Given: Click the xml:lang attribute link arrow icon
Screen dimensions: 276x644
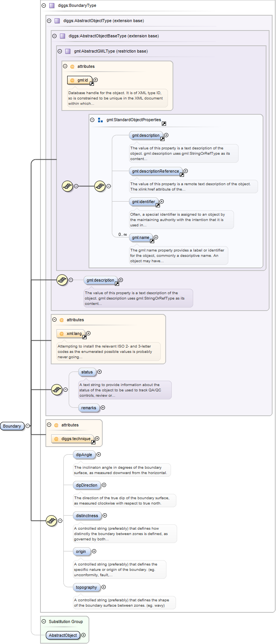Looking at the screenshot, I should (84, 337).
